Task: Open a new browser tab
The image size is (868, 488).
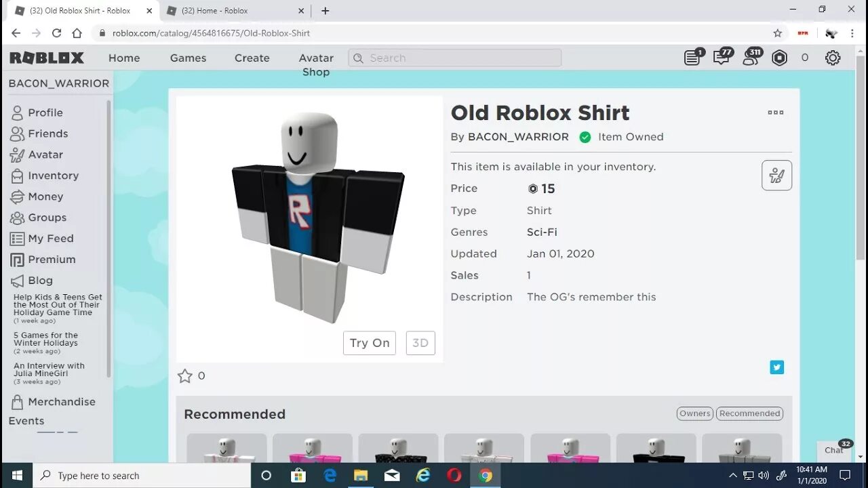Action: [x=325, y=11]
